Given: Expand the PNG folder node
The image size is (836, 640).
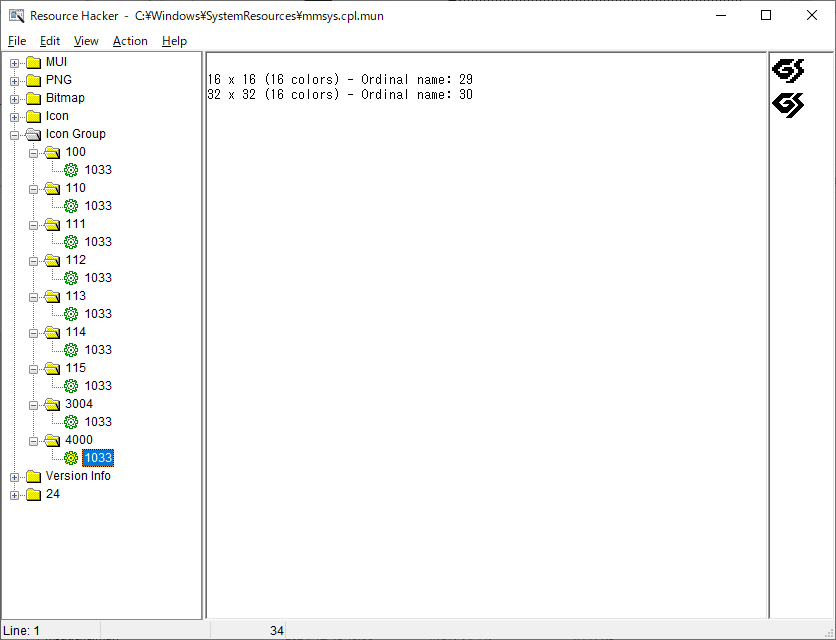Looking at the screenshot, I should 14,82.
